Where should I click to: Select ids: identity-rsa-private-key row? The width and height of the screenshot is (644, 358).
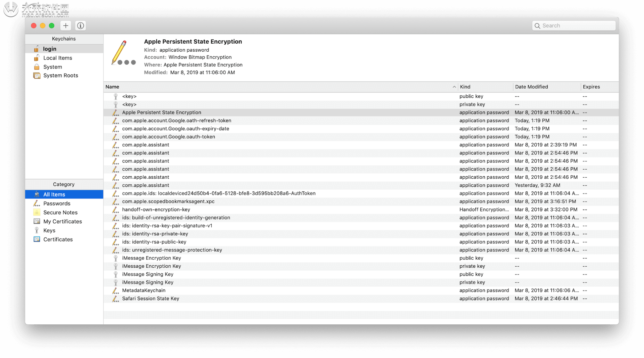coord(361,234)
